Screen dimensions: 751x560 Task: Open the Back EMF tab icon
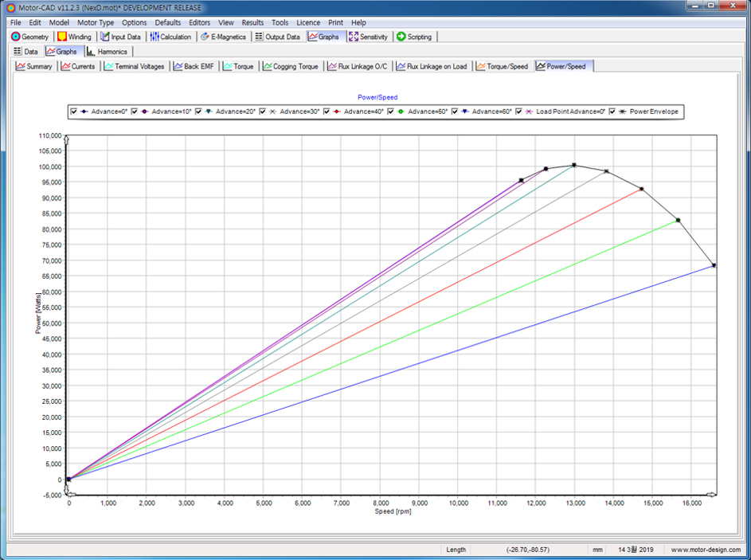pos(178,66)
